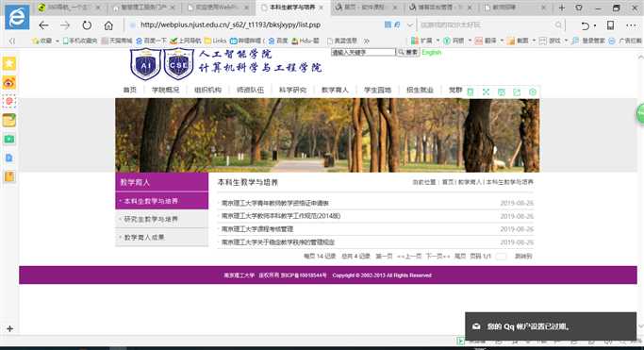This screenshot has height=350, width=644.
Task: Click the browser back arrow
Action: (43, 25)
